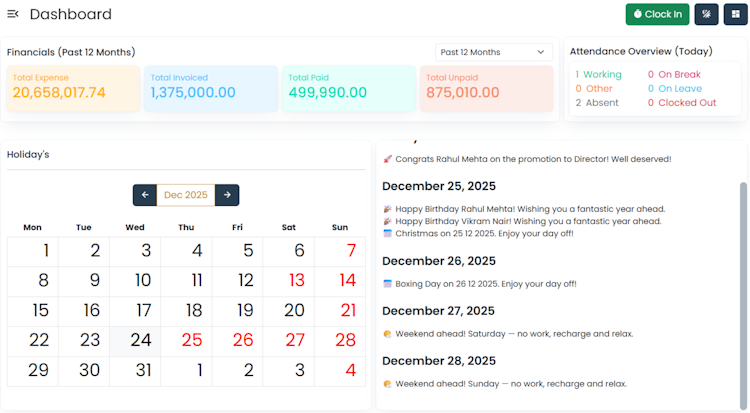750x413 pixels.
Task: Click the Dec 2025 month field
Action: tap(186, 195)
